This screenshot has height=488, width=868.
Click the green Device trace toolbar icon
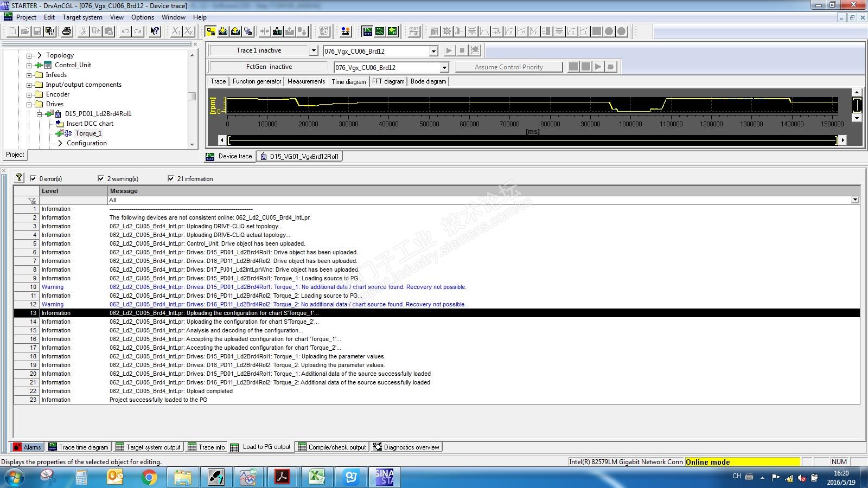pos(367,31)
